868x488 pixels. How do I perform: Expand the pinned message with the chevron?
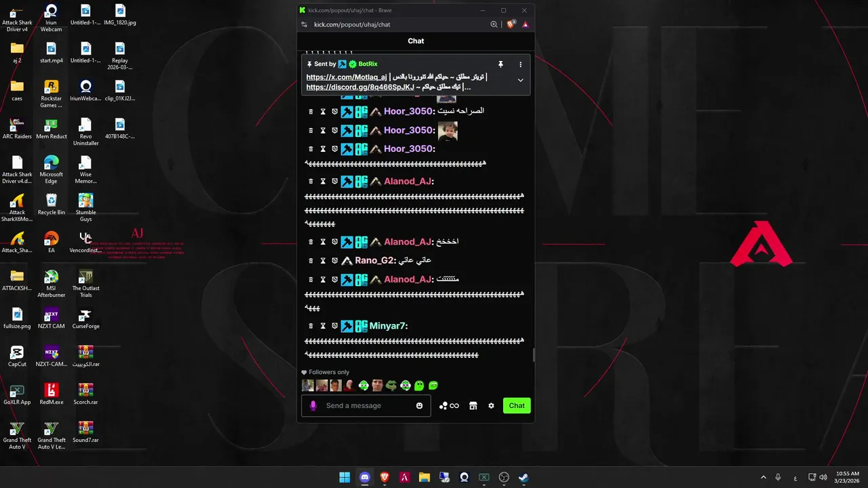click(x=520, y=80)
